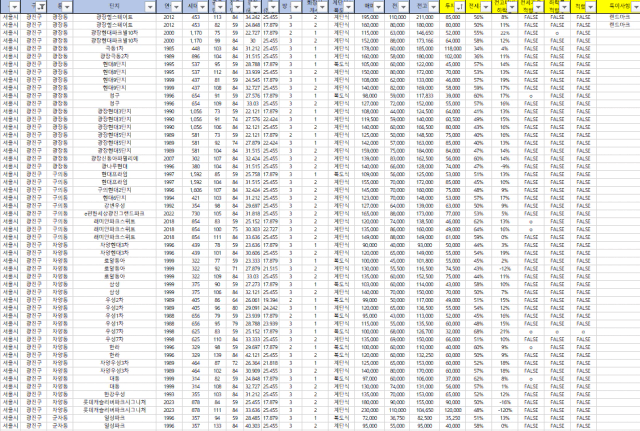The width and height of the screenshot is (640, 431).
Task: Select the -16% cell
Action: [505, 402]
